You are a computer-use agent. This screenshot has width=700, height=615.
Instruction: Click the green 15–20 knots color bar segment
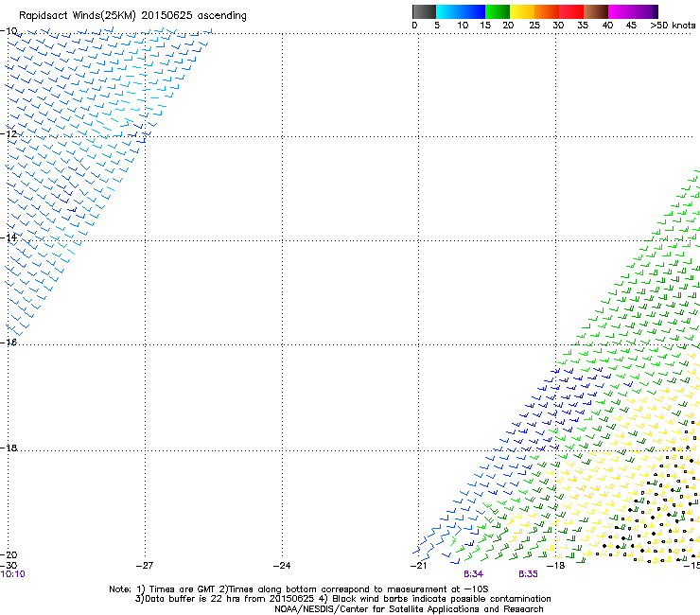498,11
